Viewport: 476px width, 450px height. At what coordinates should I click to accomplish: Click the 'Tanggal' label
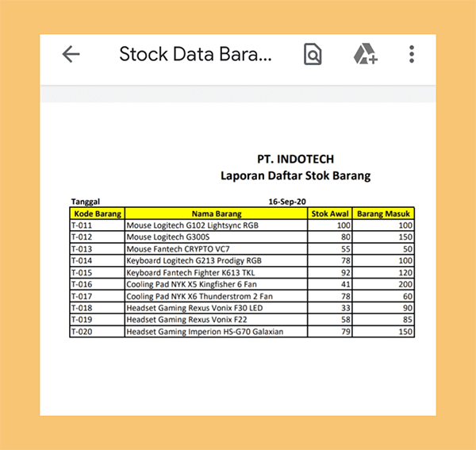pos(86,202)
